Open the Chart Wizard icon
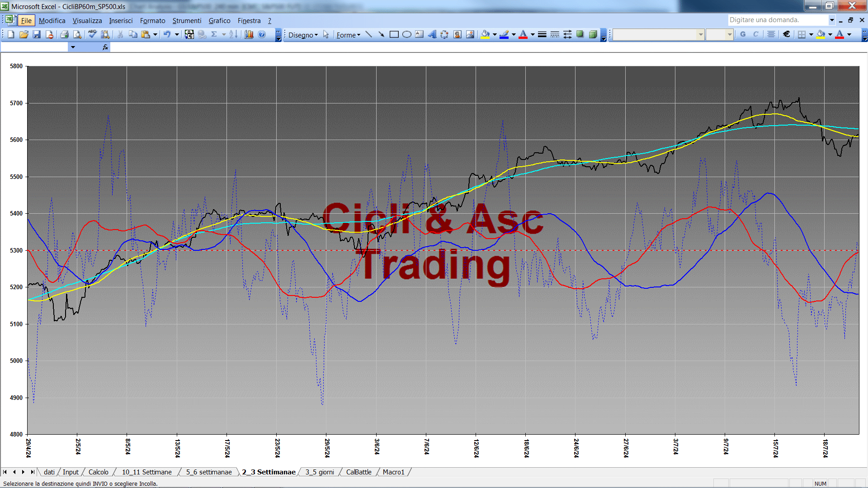868x488 pixels. (249, 34)
